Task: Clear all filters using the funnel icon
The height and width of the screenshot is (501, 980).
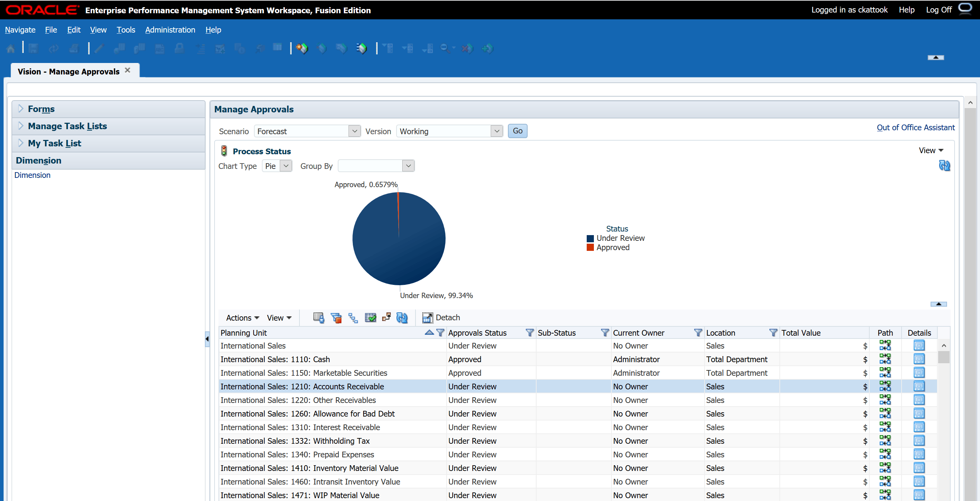Action: [x=336, y=317]
